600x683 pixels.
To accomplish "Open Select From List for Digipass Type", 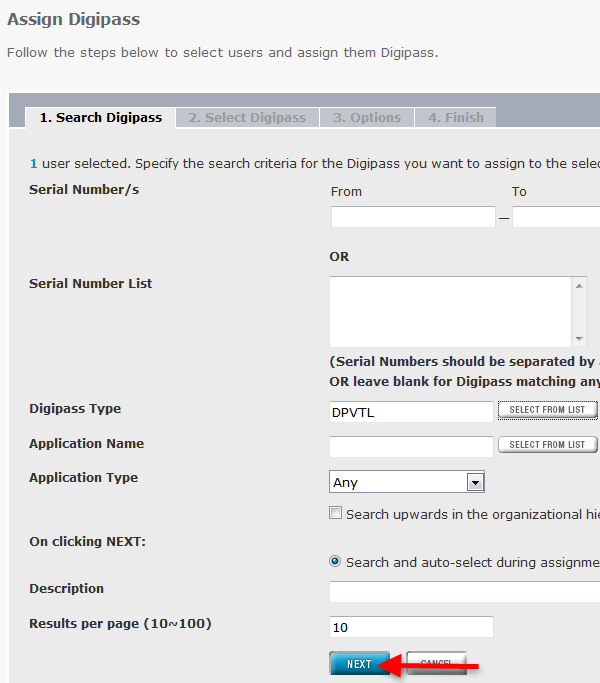I will pyautogui.click(x=548, y=410).
